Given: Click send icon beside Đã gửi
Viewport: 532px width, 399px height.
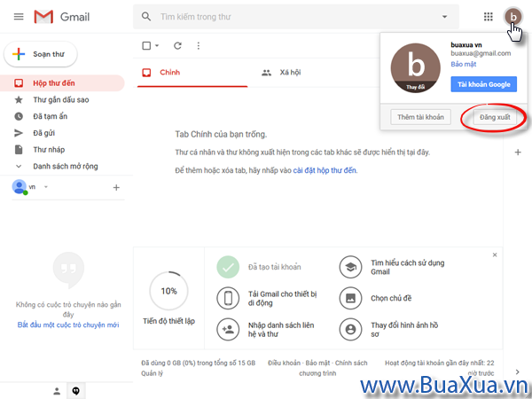Looking at the screenshot, I should (19, 133).
